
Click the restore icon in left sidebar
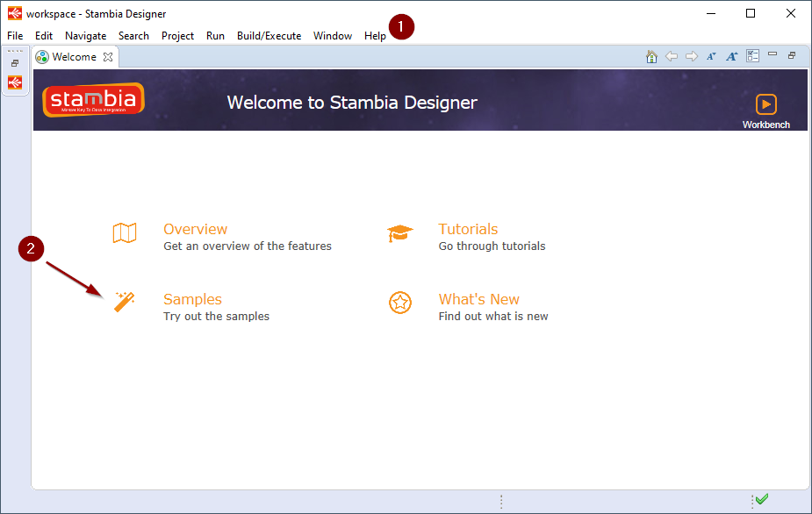tap(15, 63)
